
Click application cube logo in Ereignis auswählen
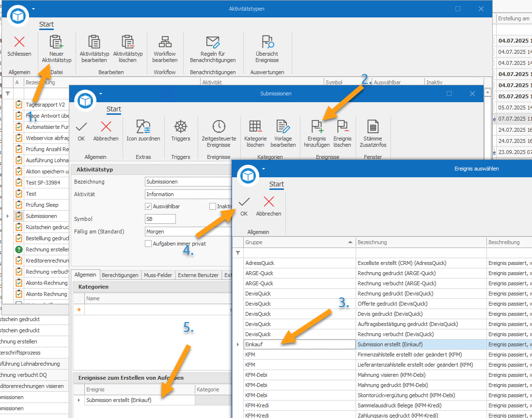[248, 176]
